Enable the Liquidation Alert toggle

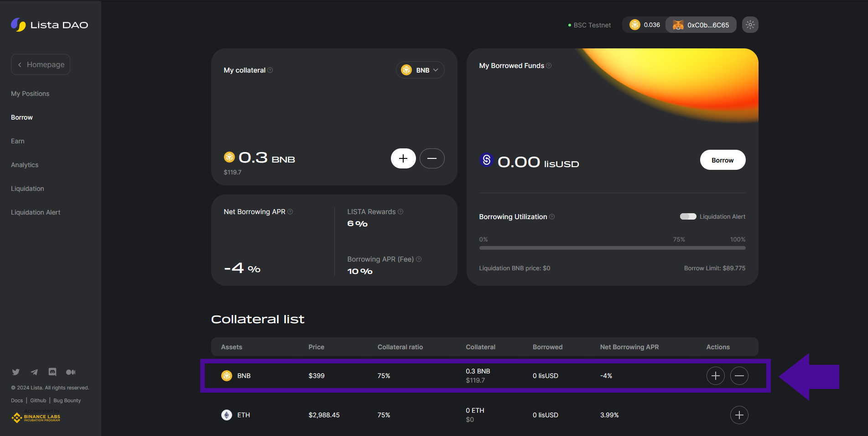tap(688, 216)
